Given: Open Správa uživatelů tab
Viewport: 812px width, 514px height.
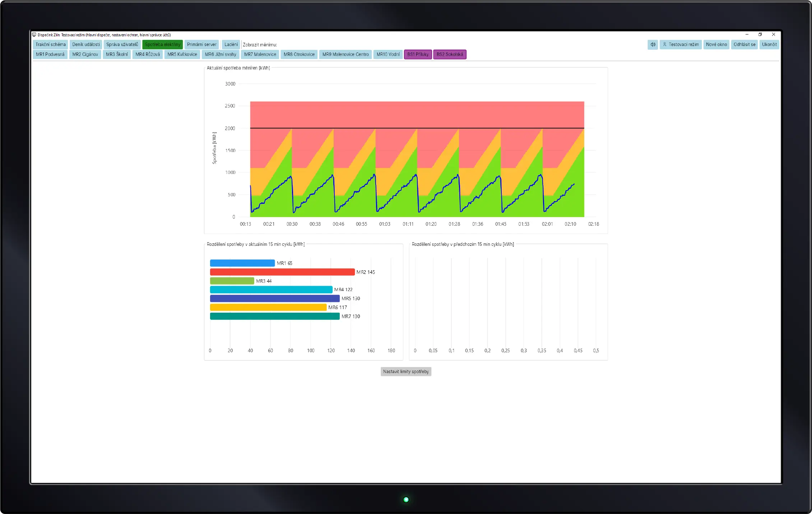Looking at the screenshot, I should (122, 45).
